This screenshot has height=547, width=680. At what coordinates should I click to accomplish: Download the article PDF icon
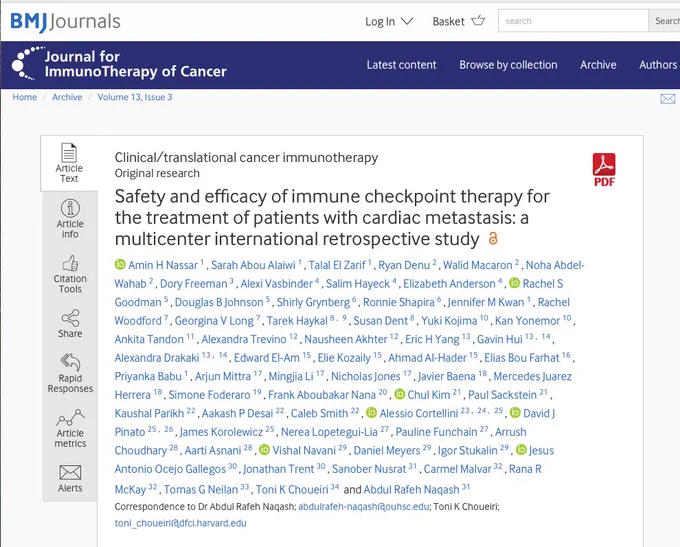coord(604,170)
